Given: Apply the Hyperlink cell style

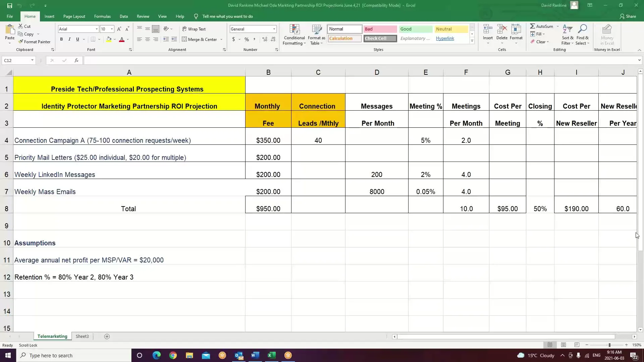Looking at the screenshot, I should (445, 38).
